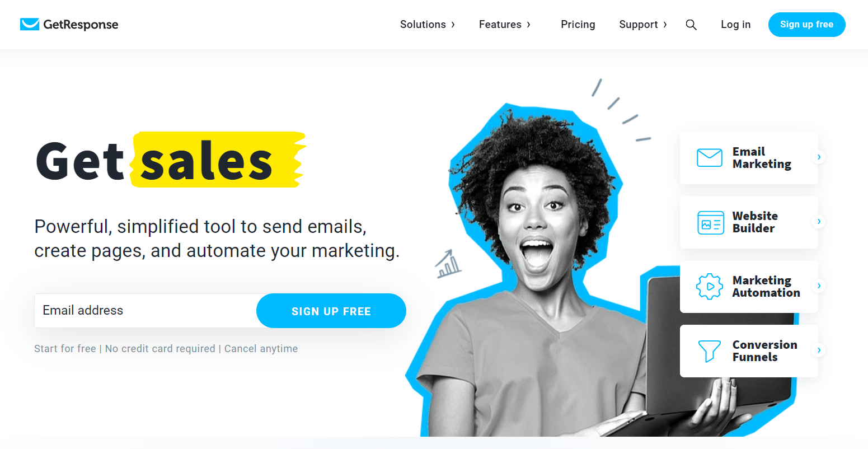The image size is (868, 449).
Task: Click the Marketing Automation gear icon
Action: 710,287
